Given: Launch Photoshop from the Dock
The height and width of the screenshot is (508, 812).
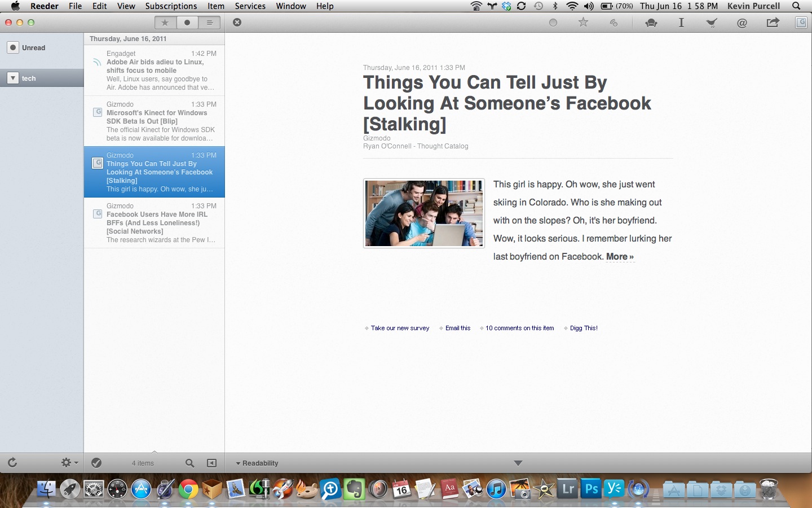Looking at the screenshot, I should 592,488.
